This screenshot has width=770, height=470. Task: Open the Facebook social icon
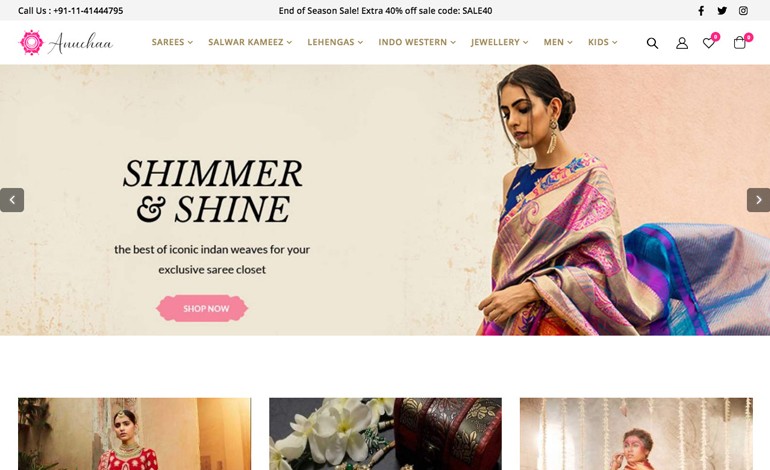click(701, 11)
